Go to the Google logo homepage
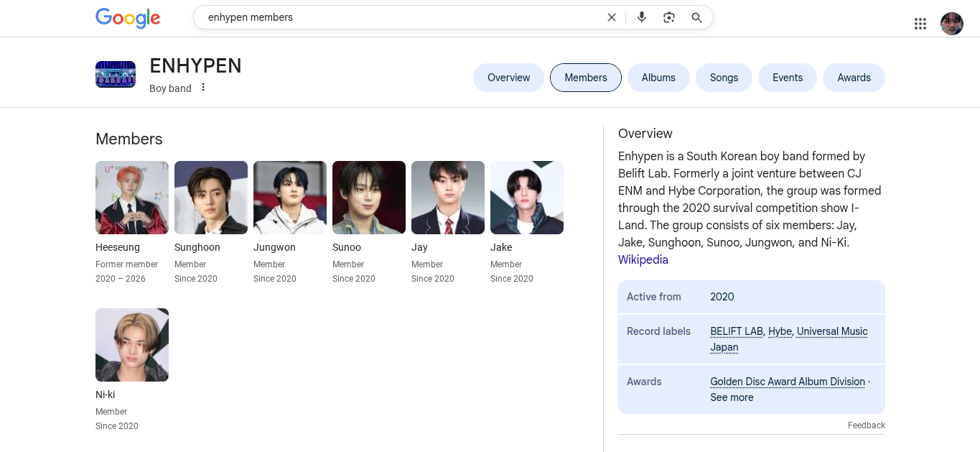 point(128,18)
